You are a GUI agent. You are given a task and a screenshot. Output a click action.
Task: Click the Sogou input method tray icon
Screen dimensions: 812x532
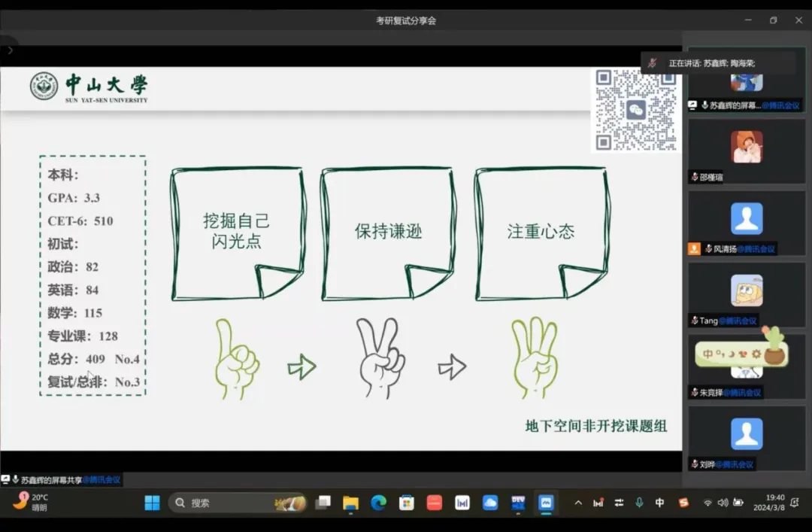coord(683,503)
